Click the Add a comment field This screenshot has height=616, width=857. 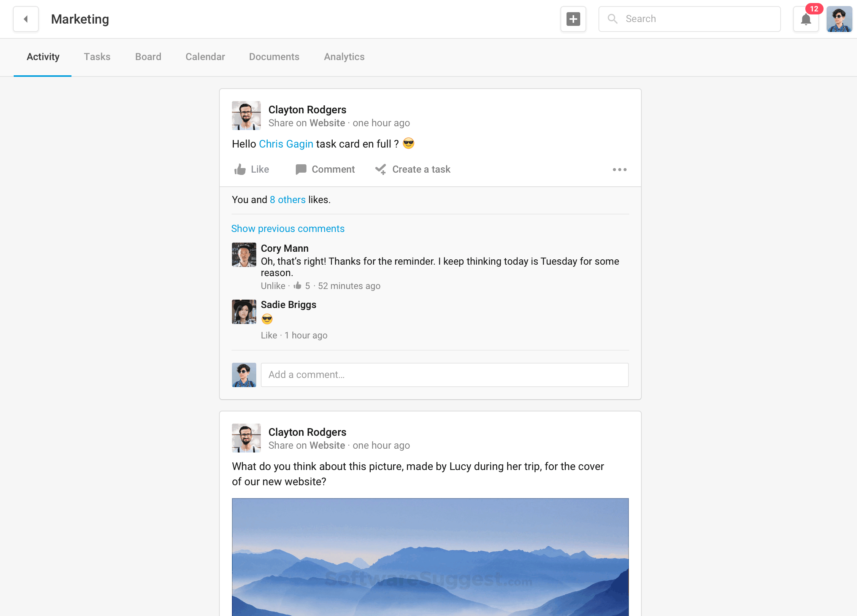click(445, 375)
